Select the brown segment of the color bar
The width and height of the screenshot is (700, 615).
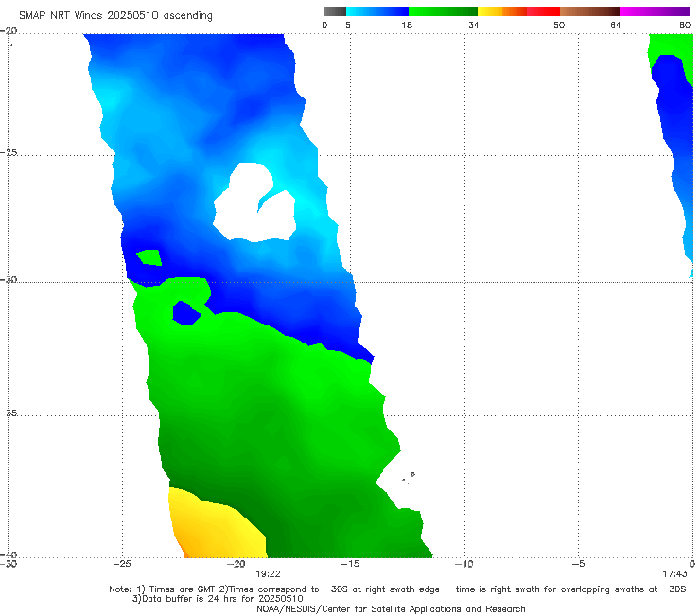point(589,11)
